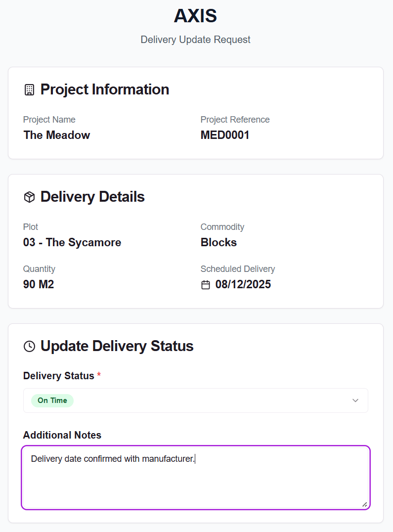Viewport: 393px width, 532px height.
Task: Click the Project Information section heading
Action: click(105, 89)
